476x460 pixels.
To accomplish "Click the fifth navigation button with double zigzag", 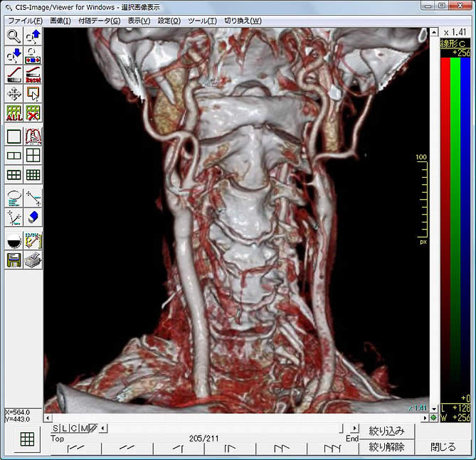I will [x=282, y=449].
